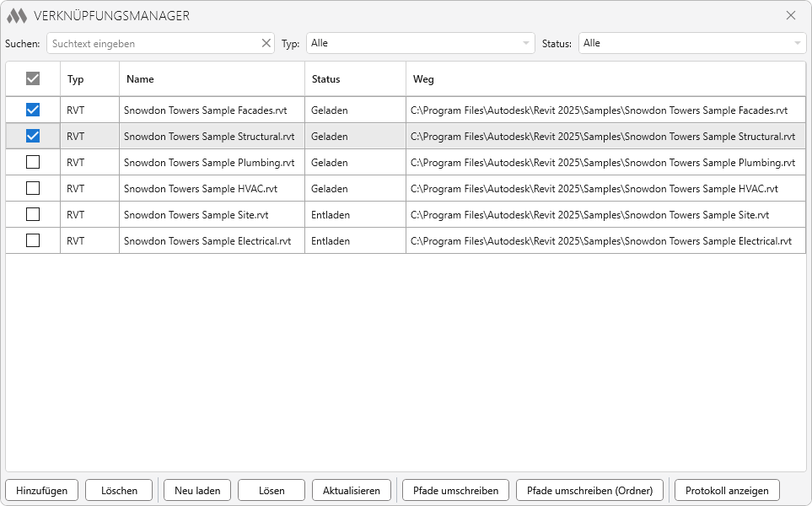Select the Sample Site.rvt checkbox
The image size is (812, 506).
(33, 214)
